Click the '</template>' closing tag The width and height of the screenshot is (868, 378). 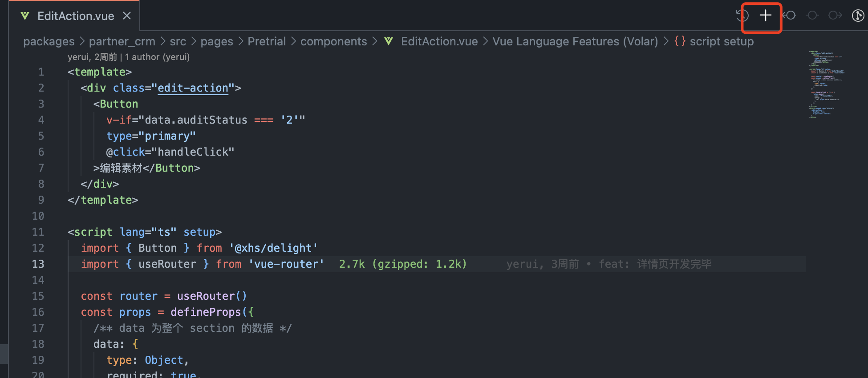(x=103, y=200)
